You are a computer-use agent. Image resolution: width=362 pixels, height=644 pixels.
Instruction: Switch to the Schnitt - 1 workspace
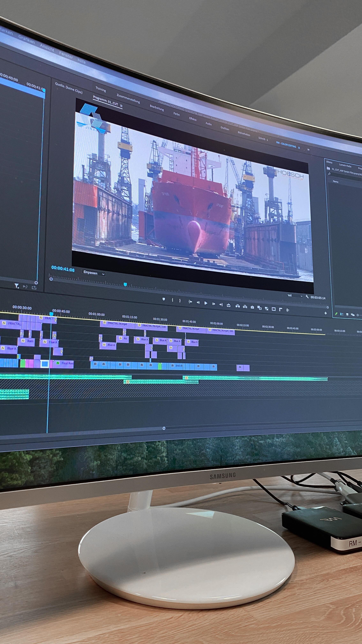click(x=263, y=139)
